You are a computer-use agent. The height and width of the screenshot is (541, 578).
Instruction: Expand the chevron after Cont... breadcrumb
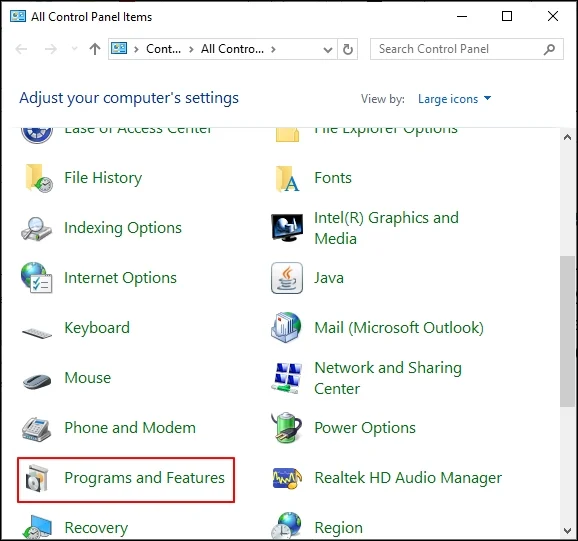click(191, 49)
